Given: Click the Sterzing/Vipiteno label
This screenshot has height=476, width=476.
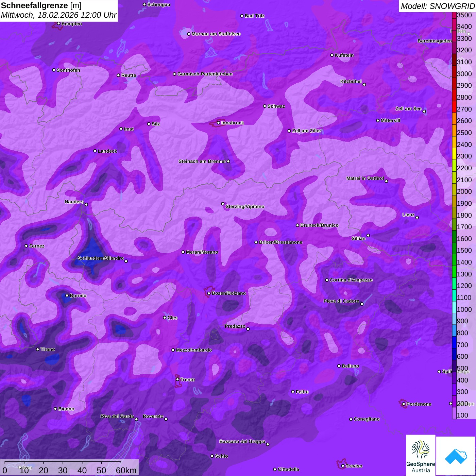Looking at the screenshot, I should [x=245, y=206].
